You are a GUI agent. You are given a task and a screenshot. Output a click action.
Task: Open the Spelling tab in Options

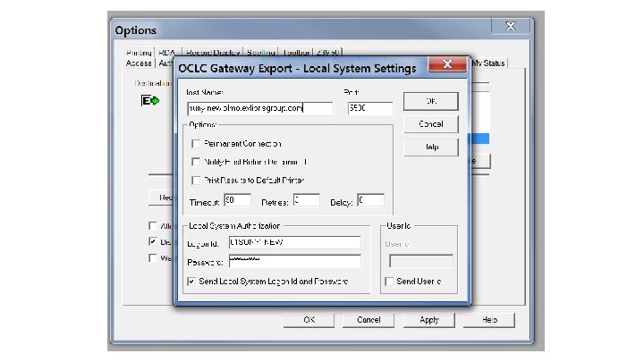tap(261, 53)
